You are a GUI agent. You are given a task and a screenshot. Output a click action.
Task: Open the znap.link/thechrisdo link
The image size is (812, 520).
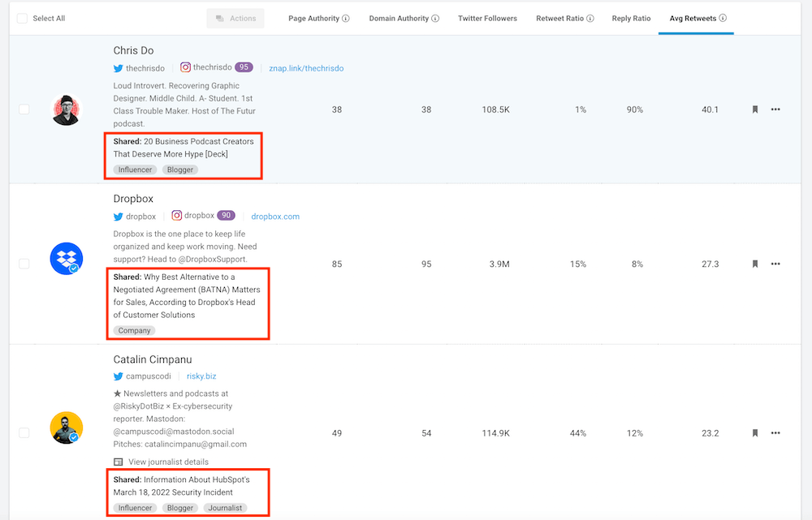(306, 68)
